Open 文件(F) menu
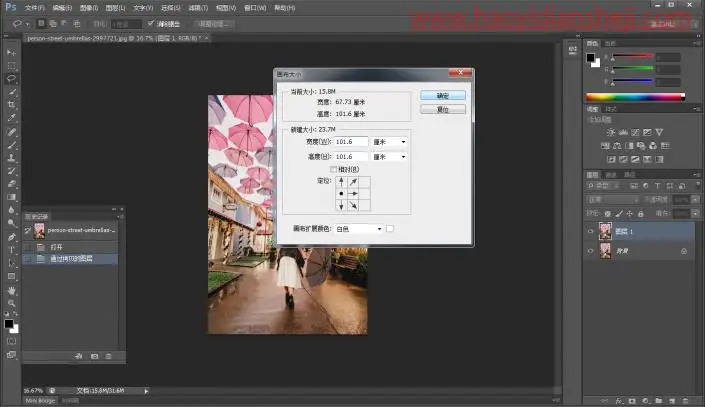The image size is (705, 407). [x=35, y=8]
